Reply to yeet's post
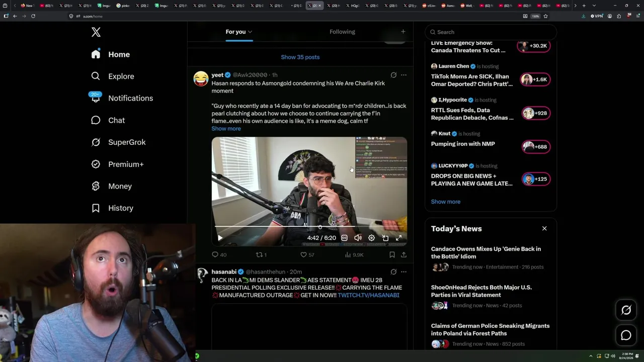Image resolution: width=644 pixels, height=362 pixels. 219,255
